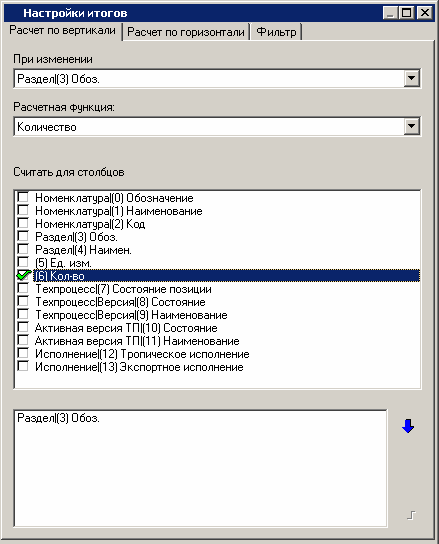The width and height of the screenshot is (439, 544).
Task: Switch to Расчет по горизонтали tab
Action: tap(186, 32)
